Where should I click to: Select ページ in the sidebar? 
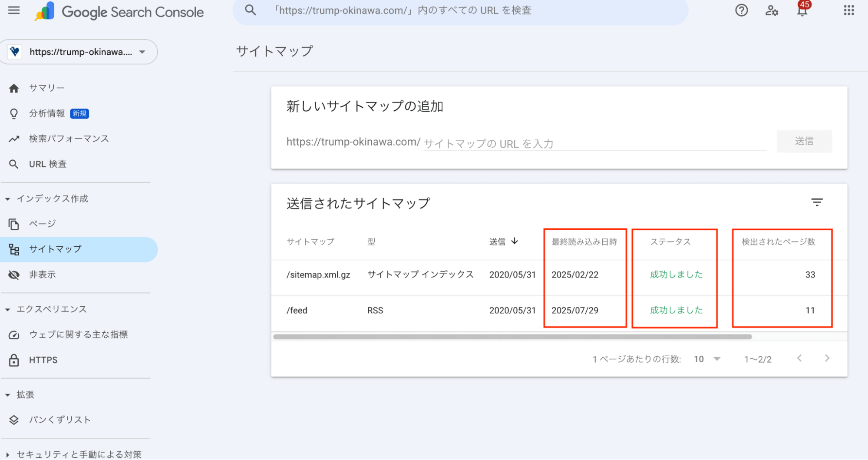pyautogui.click(x=42, y=224)
